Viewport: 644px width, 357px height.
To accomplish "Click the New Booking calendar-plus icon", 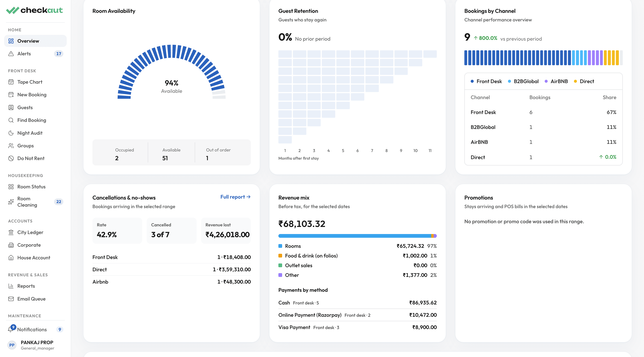I will pos(11,95).
